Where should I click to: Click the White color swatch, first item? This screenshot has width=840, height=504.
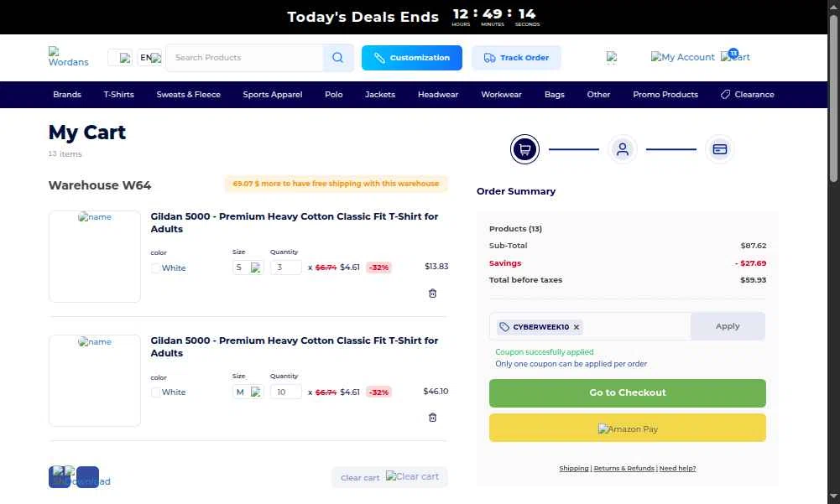pyautogui.click(x=155, y=268)
